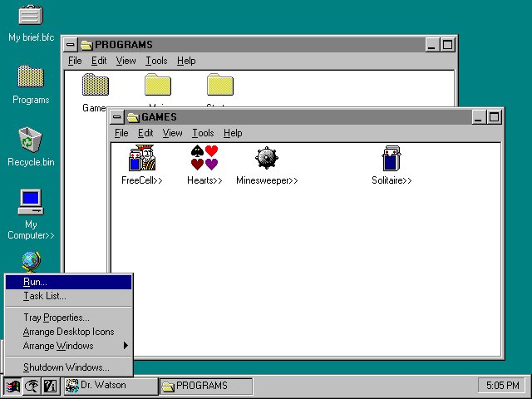
Task: Click the 5:05 PM clock
Action: (x=502, y=386)
